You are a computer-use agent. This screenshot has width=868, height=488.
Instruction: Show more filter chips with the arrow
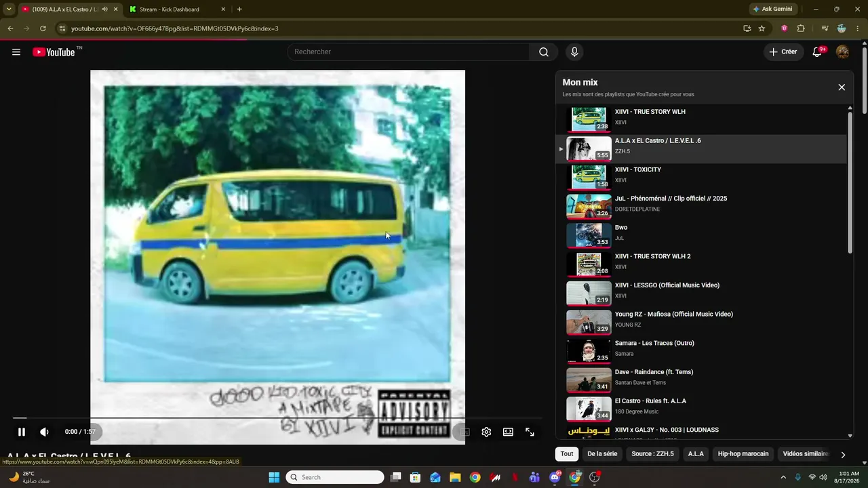[x=843, y=455]
